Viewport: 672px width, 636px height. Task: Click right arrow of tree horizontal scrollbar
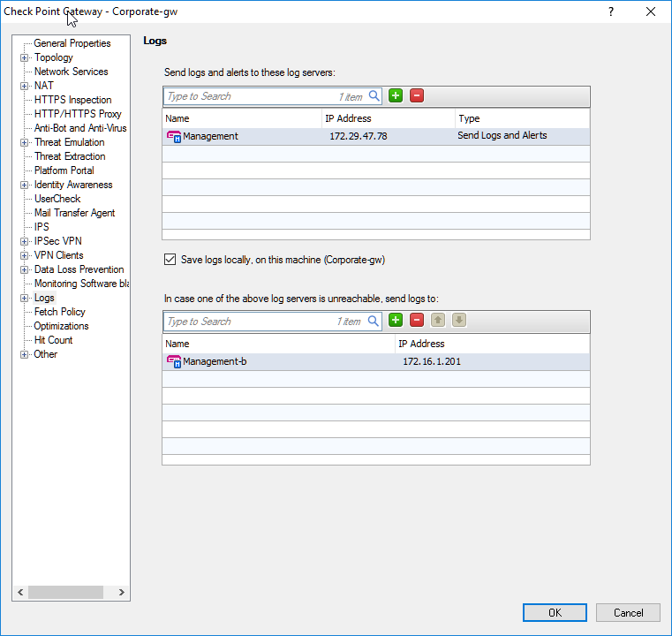click(x=122, y=593)
